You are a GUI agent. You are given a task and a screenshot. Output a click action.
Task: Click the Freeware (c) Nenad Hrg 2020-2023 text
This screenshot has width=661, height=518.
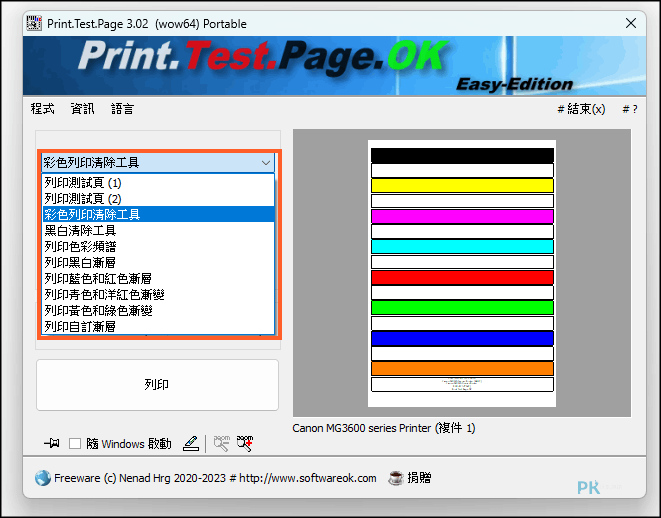pos(140,478)
